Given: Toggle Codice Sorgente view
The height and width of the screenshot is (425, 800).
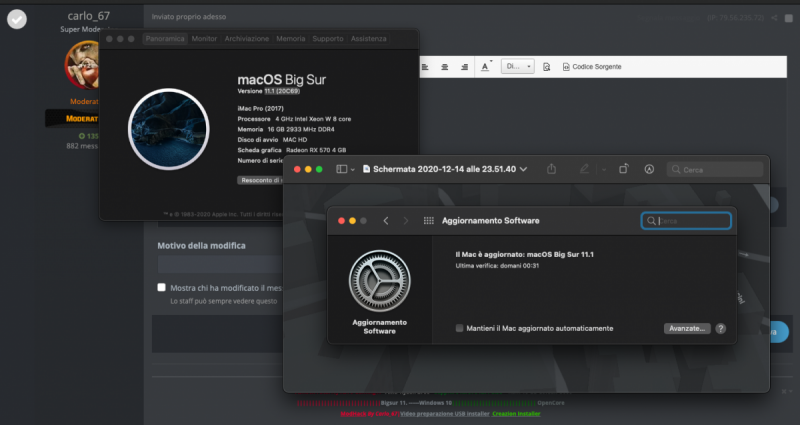Looking at the screenshot, I should tap(592, 67).
